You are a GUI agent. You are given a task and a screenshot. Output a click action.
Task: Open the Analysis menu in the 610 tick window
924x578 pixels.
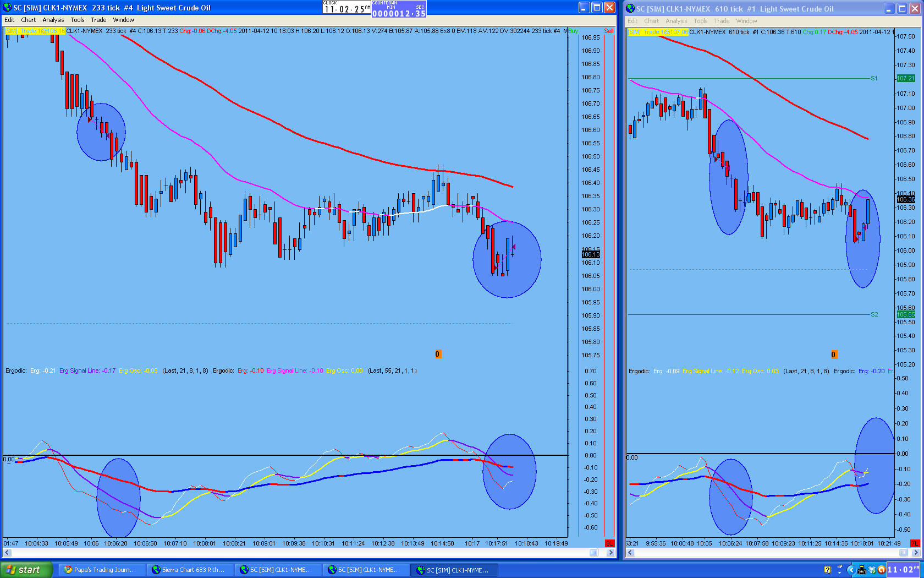676,21
